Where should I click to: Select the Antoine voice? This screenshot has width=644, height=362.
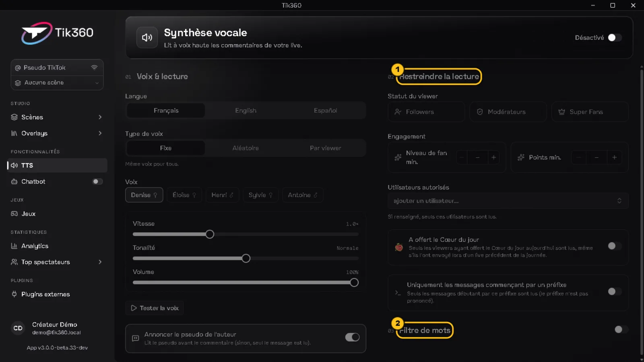pos(303,195)
